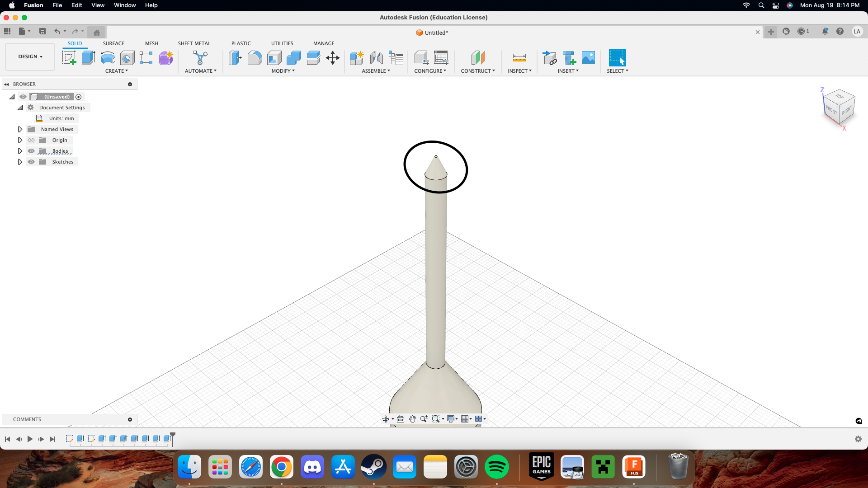This screenshot has height=488, width=868.
Task: Open the CONSTRUCT dropdown menu
Action: click(478, 71)
